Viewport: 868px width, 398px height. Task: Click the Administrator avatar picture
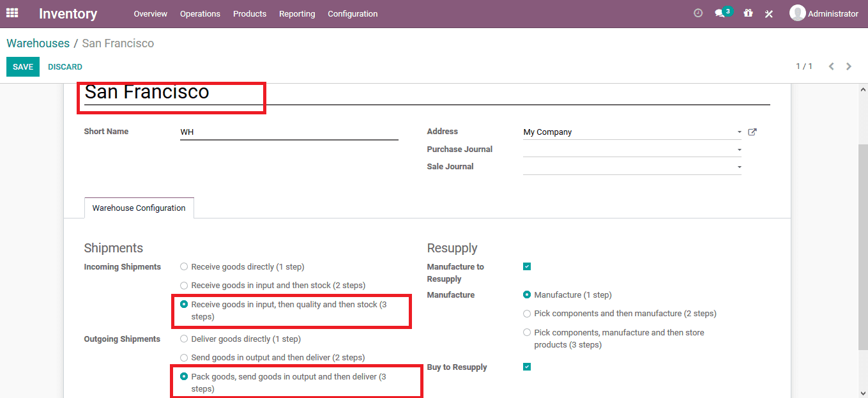point(797,13)
